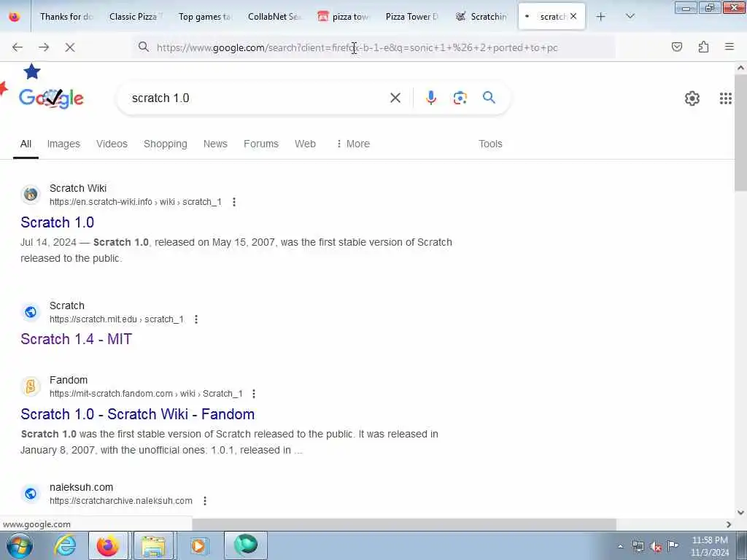
Task: Switch to the 'Top games ta' tab
Action: coord(204,17)
